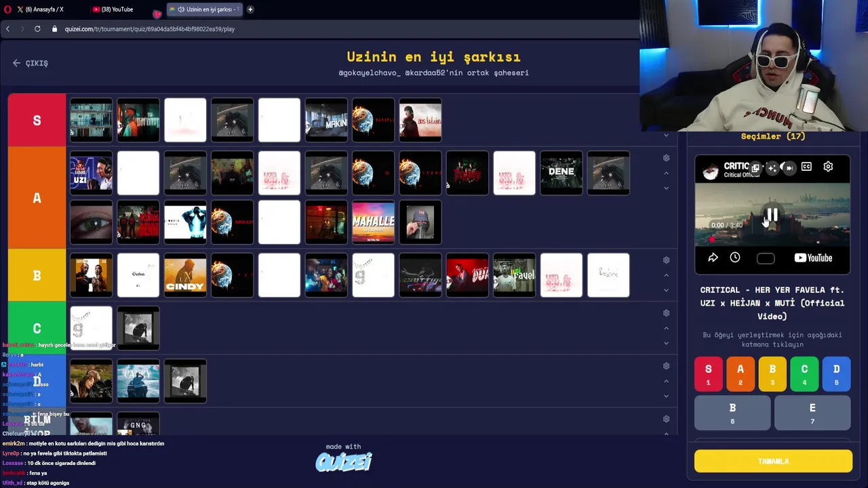Select green eye thumbnail in A tier
The height and width of the screenshot is (488, 868).
(x=91, y=222)
